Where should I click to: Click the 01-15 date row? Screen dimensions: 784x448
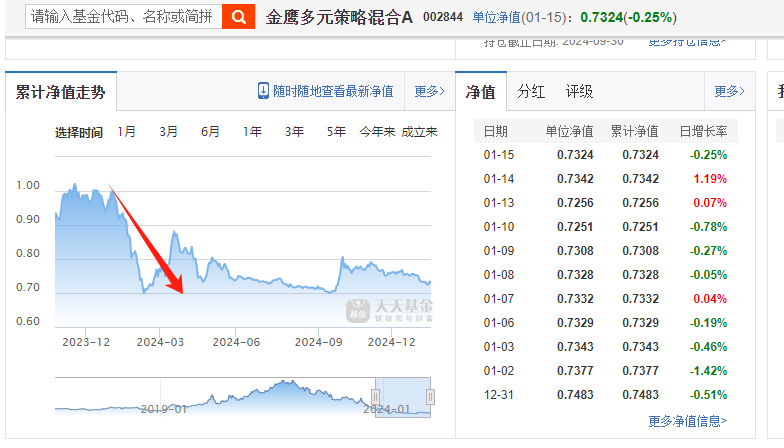606,155
